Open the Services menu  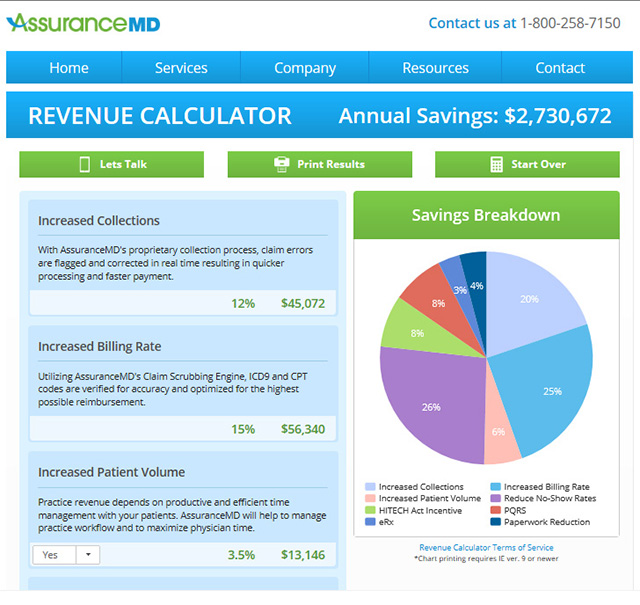pos(181,68)
